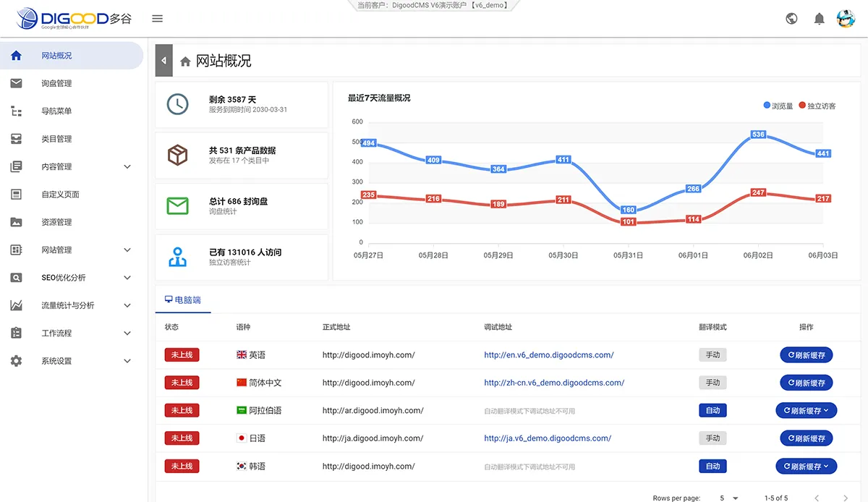This screenshot has height=502, width=868.
Task: Click the tree icon for 导航菜单
Action: pos(16,111)
